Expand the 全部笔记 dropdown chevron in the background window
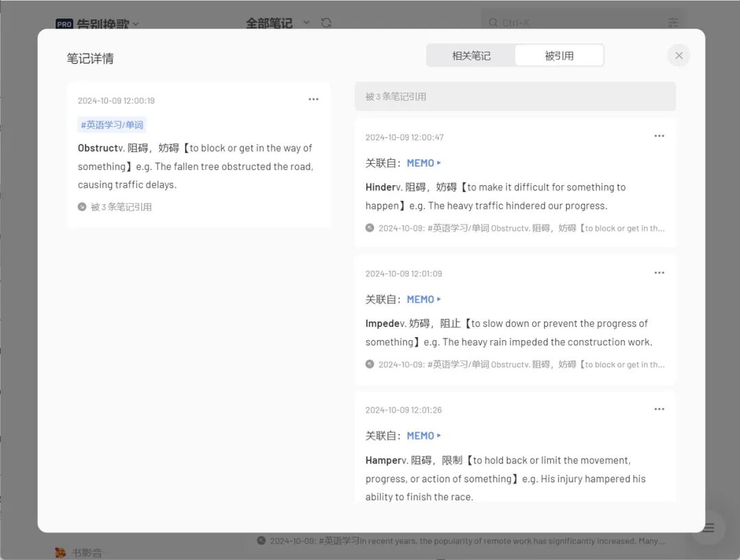Viewport: 740px width, 560px height. (306, 23)
